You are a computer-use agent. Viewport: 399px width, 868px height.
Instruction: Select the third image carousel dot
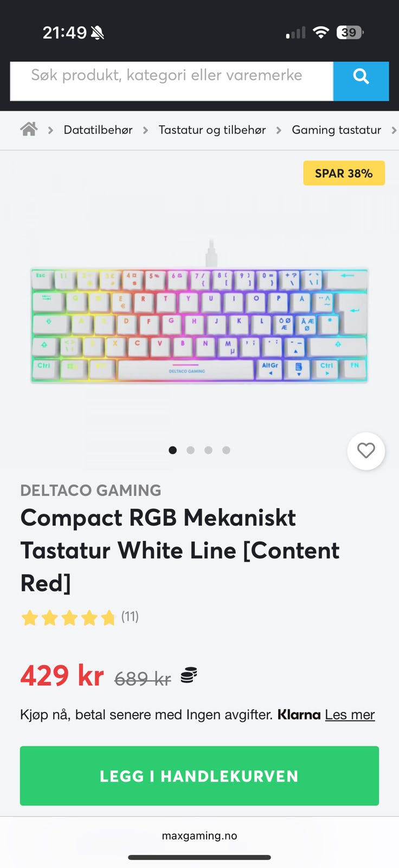click(x=208, y=450)
